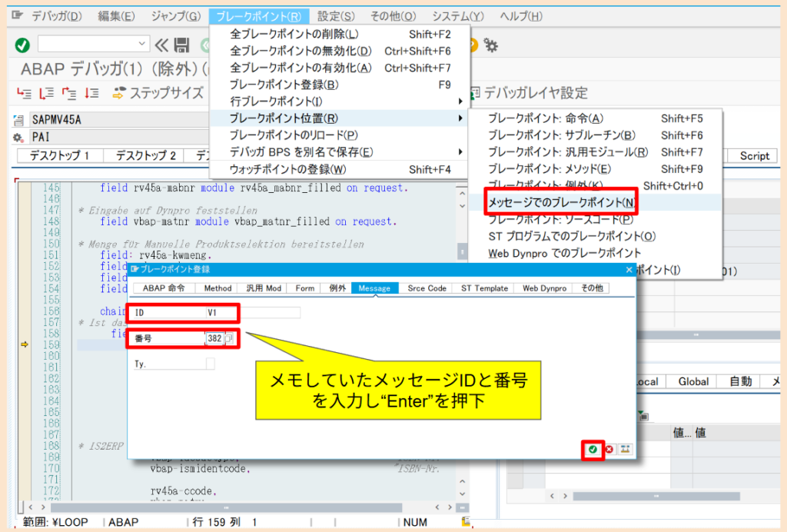Viewport: 787px width, 532px height.
Task: Click the gears icon beside PAI field
Action: click(x=18, y=137)
